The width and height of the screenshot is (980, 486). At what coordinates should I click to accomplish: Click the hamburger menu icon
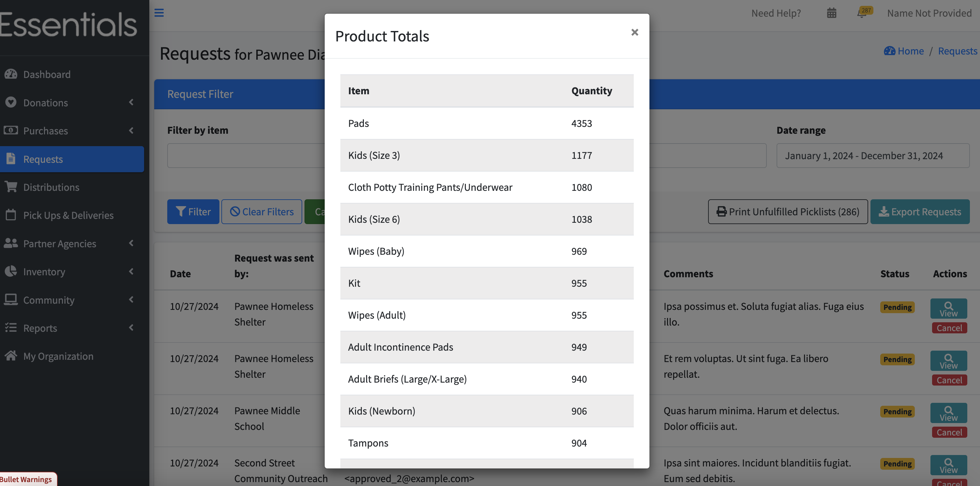point(159,13)
